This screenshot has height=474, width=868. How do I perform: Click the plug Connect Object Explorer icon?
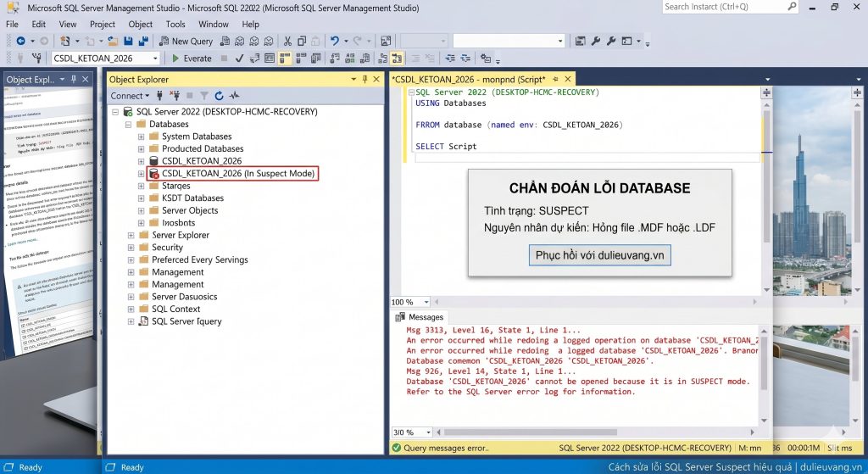pyautogui.click(x=159, y=95)
